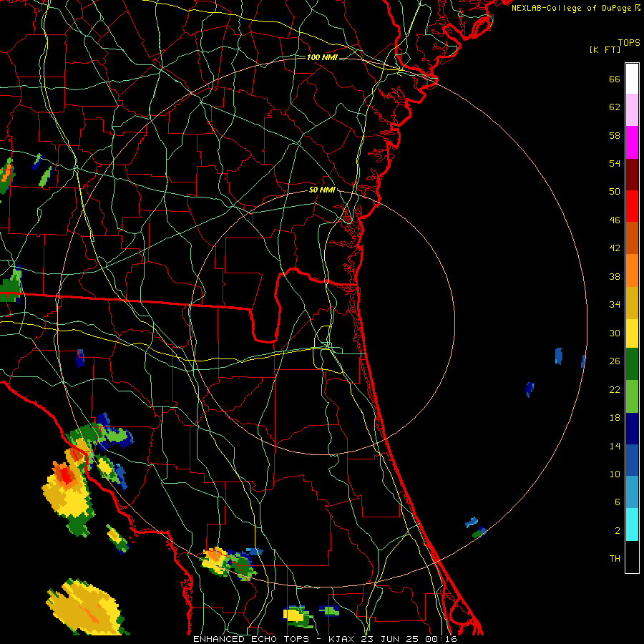Click the 'KJAX' radar site identifier
The image size is (644, 644).
point(343,639)
